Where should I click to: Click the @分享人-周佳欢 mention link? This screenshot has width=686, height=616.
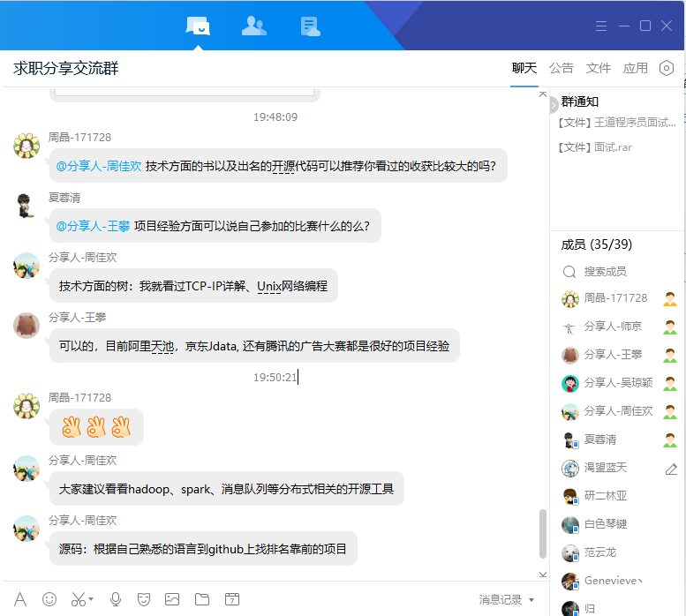[99, 165]
